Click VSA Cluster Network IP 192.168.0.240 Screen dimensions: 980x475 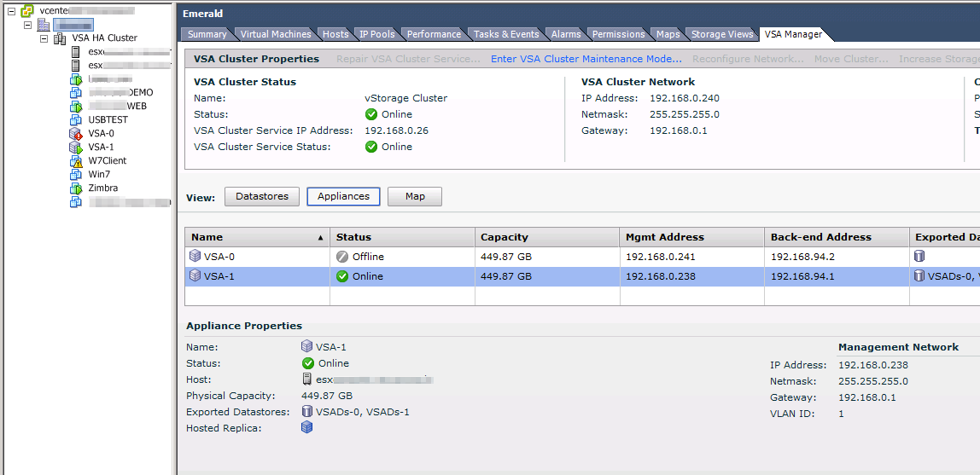click(x=685, y=98)
